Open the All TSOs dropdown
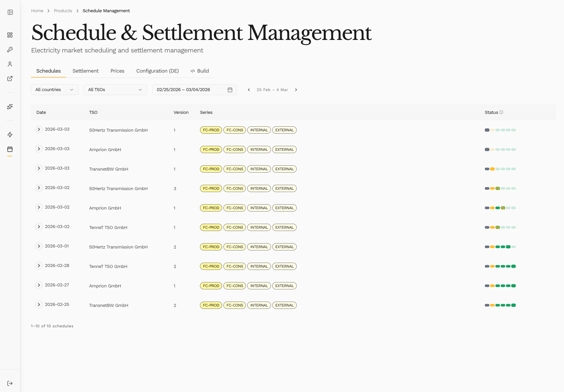Screen dimensions: 564x392 coord(115,89)
